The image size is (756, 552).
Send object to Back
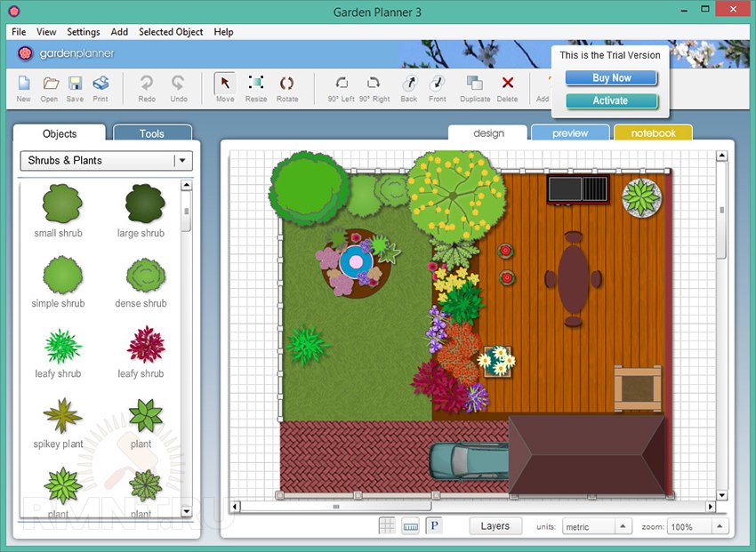pos(408,87)
